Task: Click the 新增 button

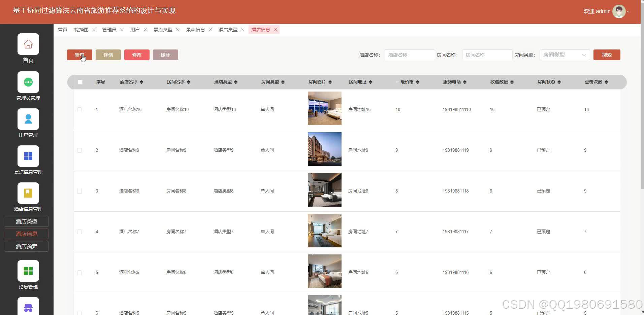Action: (x=79, y=55)
